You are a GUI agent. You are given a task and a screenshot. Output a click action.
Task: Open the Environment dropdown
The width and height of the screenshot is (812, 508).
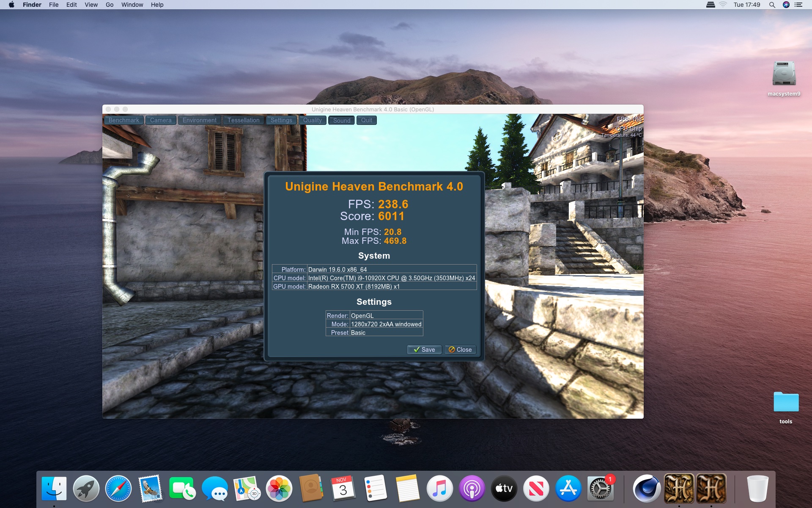click(199, 120)
